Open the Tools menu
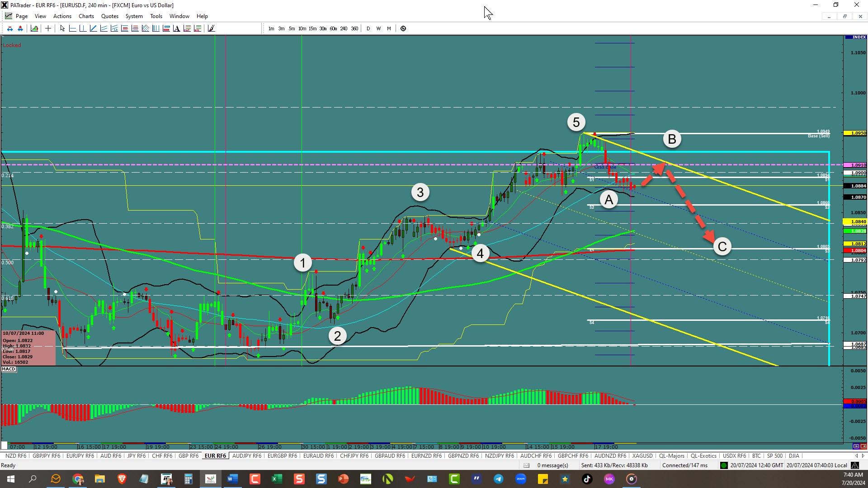 (x=156, y=16)
